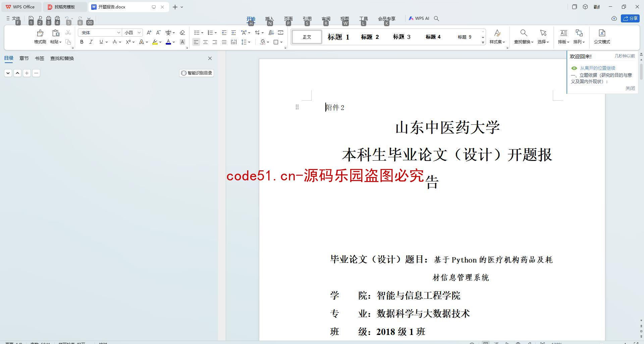This screenshot has height=344, width=644.
Task: Switch to the 找稻壳模板 tab
Action: coord(64,7)
